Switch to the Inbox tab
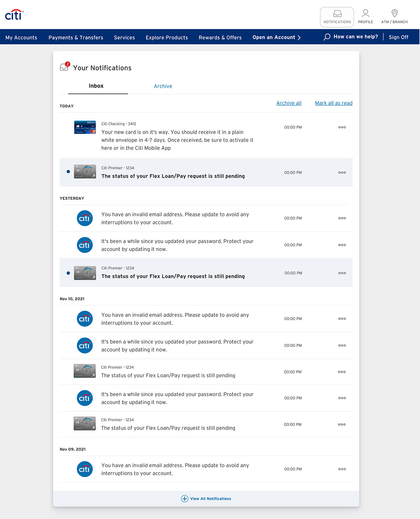The height and width of the screenshot is (519, 420). (96, 86)
